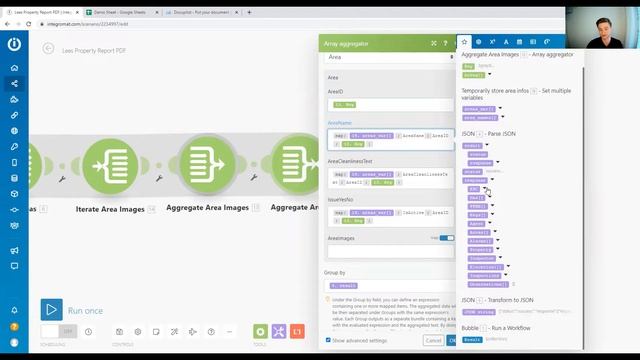Uncheck Show advanced settings checkbox
This screenshot has width=640, height=360.
click(328, 340)
